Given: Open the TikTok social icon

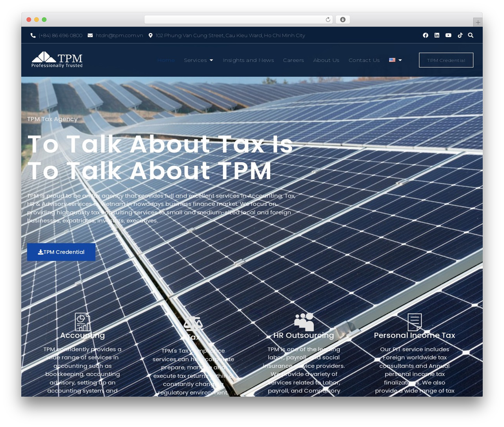Looking at the screenshot, I should [x=460, y=35].
